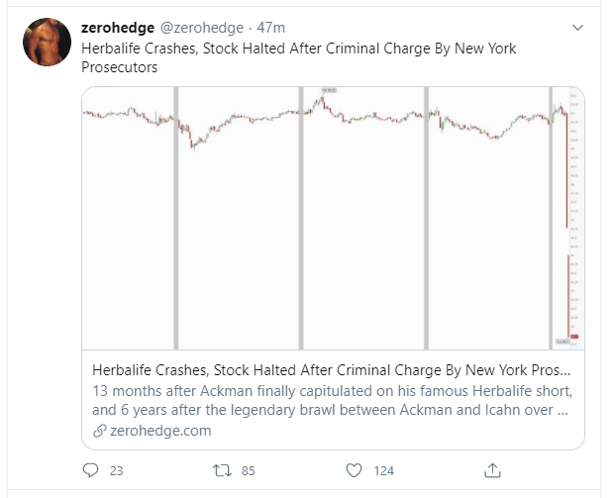614x498 pixels.
Task: Click the chain link icon beside zerohedge.com
Action: tap(97, 431)
